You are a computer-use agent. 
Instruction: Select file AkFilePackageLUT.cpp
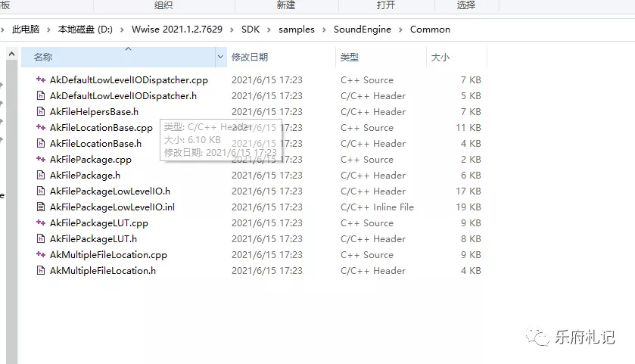(x=99, y=223)
